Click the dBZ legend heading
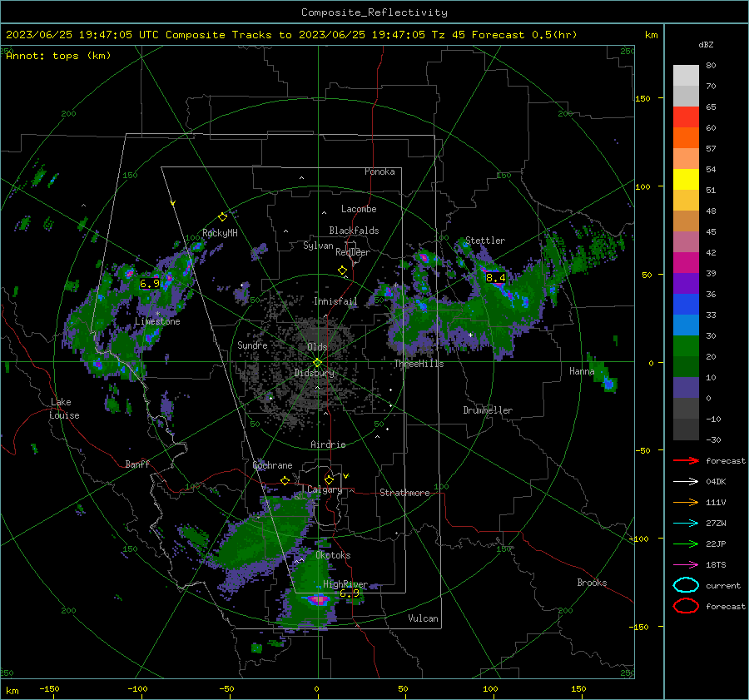This screenshot has width=749, height=700. point(706,45)
